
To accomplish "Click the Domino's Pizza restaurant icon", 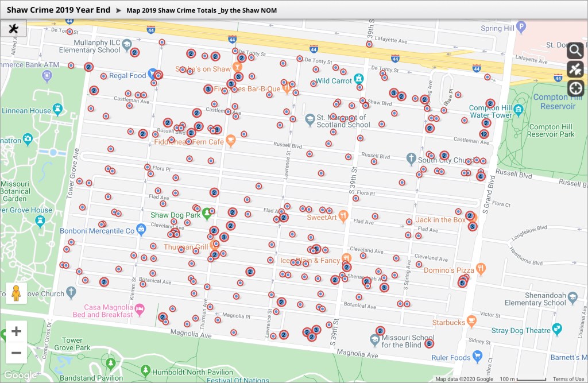I will tap(481, 268).
